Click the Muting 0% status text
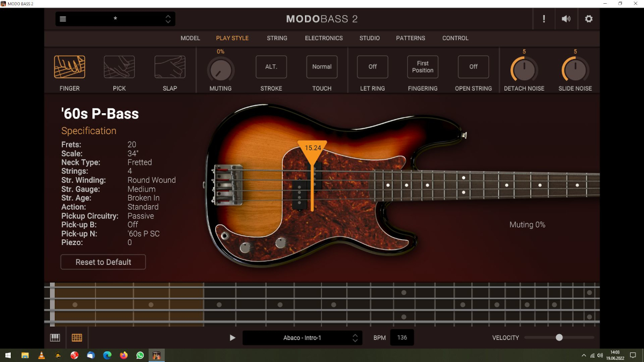Viewport: 644px width, 362px height. point(528,225)
